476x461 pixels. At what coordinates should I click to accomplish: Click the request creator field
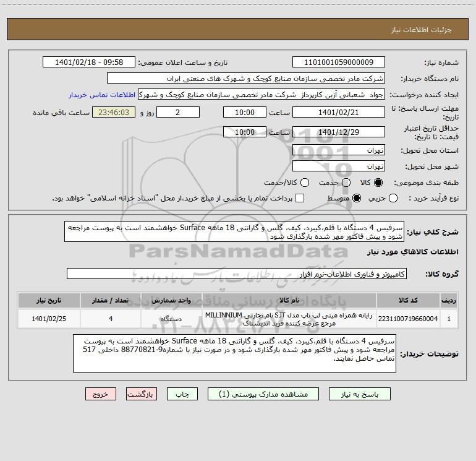tap(261, 95)
